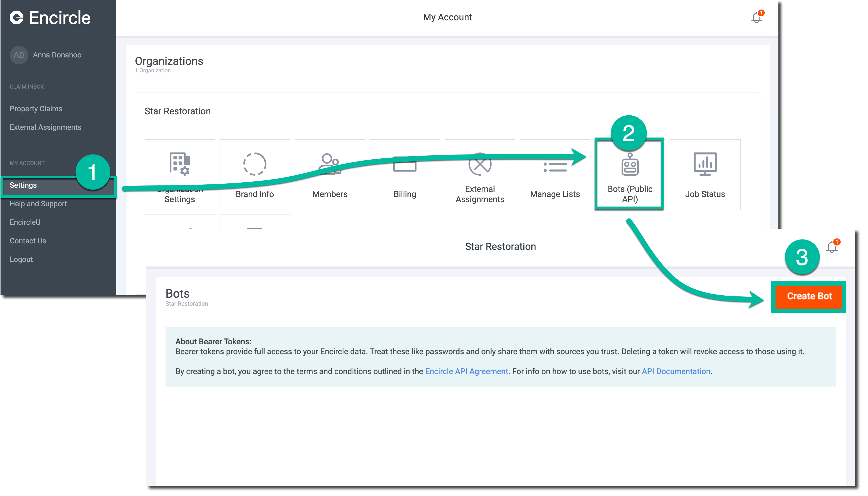Open the Manage Lists panel
This screenshot has height=496, width=868.
[554, 176]
